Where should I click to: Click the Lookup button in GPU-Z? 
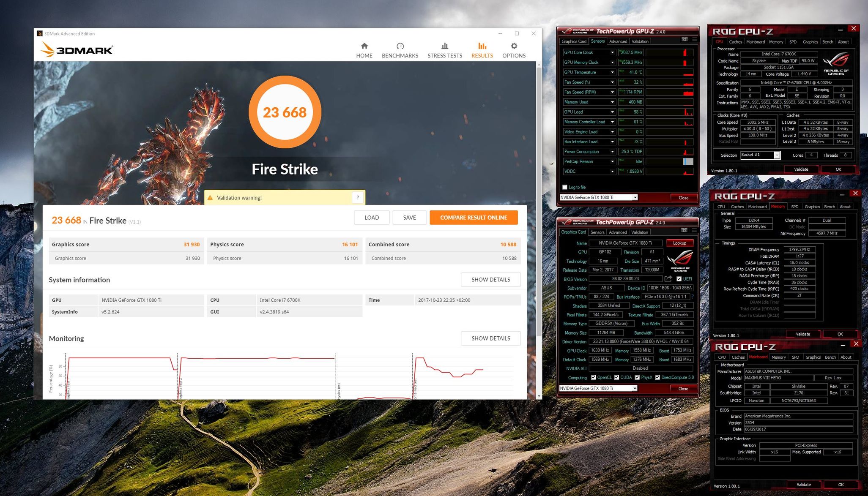click(679, 243)
